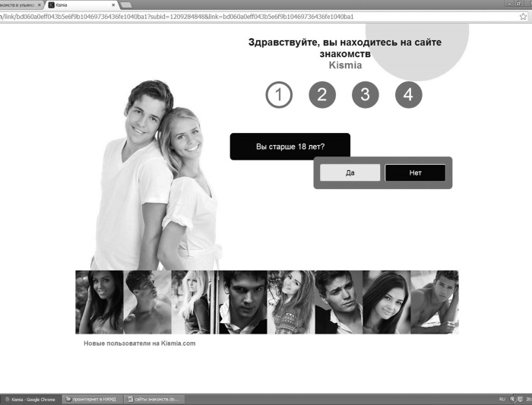Open the last user photo on the right
This screenshot has height=405, width=532.
(x=435, y=302)
